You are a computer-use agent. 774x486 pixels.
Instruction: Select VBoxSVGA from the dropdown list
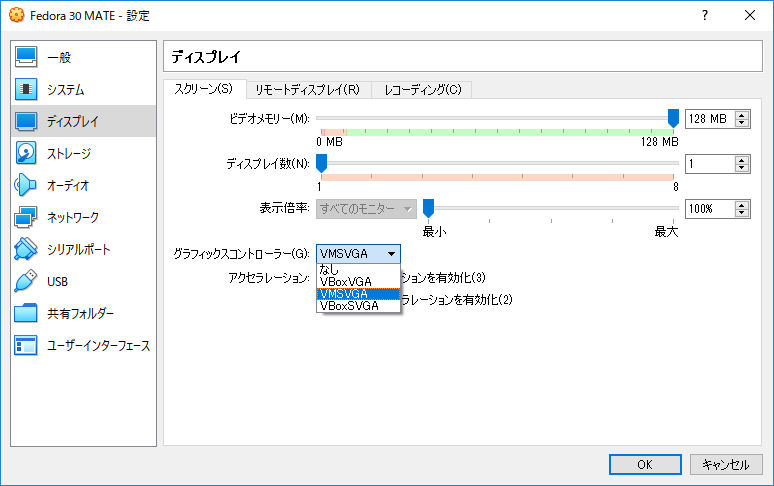[x=358, y=305]
